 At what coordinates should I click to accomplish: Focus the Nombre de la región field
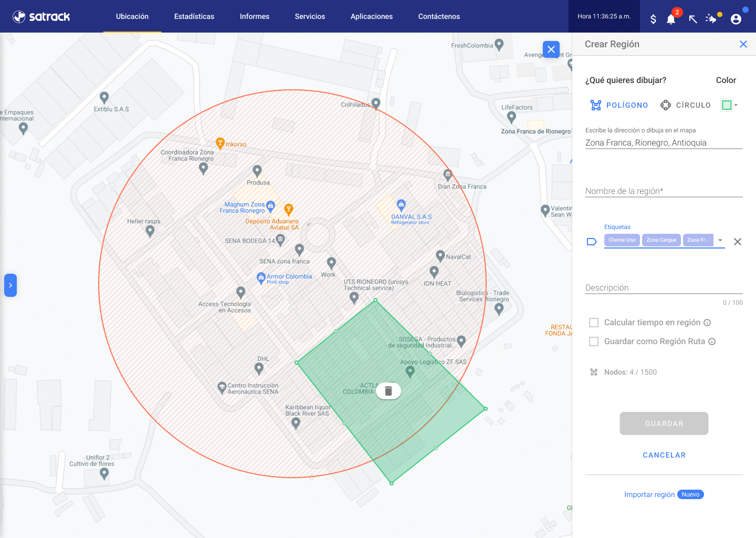coord(664,191)
